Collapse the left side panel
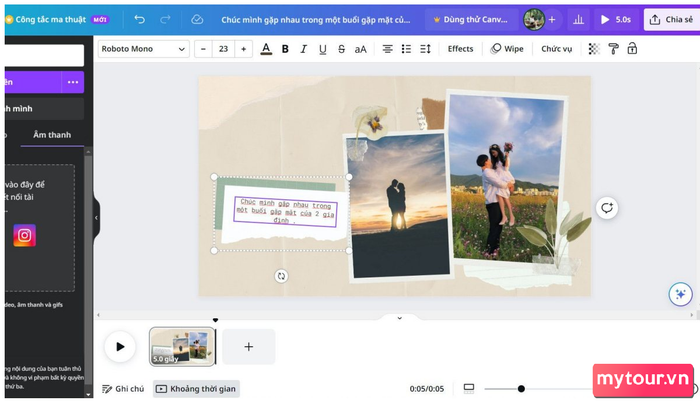 coord(96,217)
